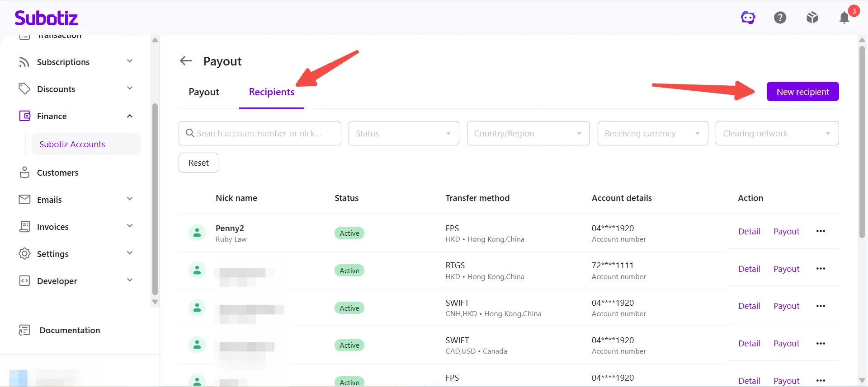868x387 pixels.
Task: Expand the Invoices menu chevron
Action: 130,226
